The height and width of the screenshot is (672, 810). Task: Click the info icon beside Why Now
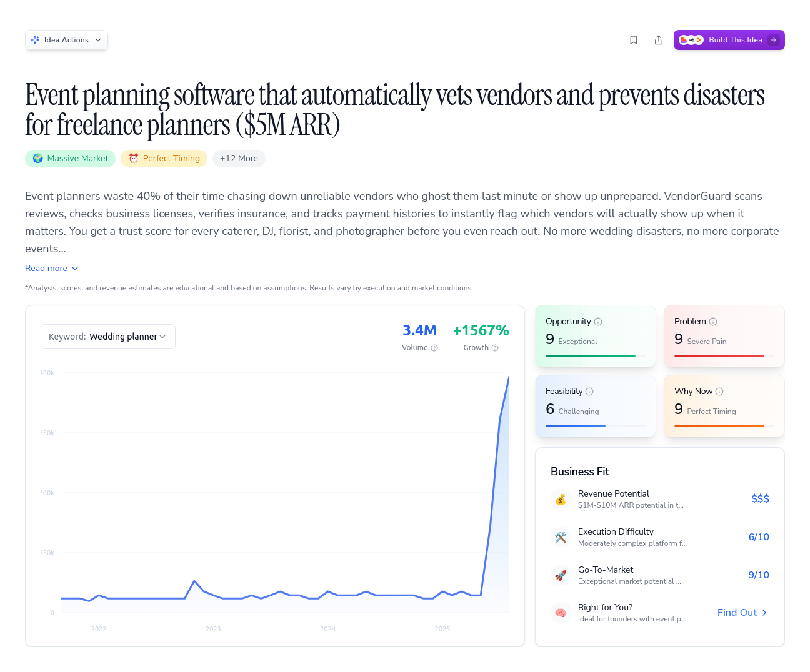[x=720, y=391]
